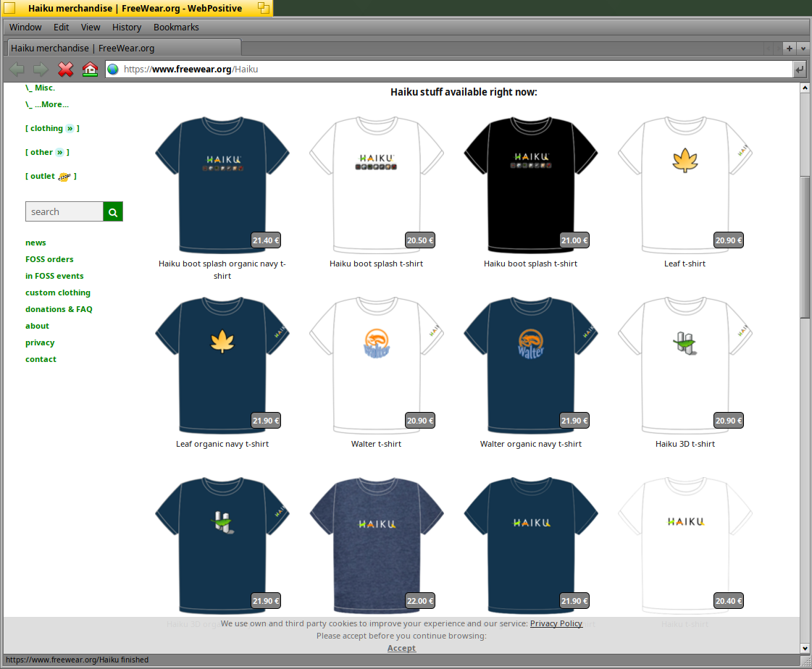Open the donations & FAQ link
The image size is (812, 669).
[x=59, y=309]
